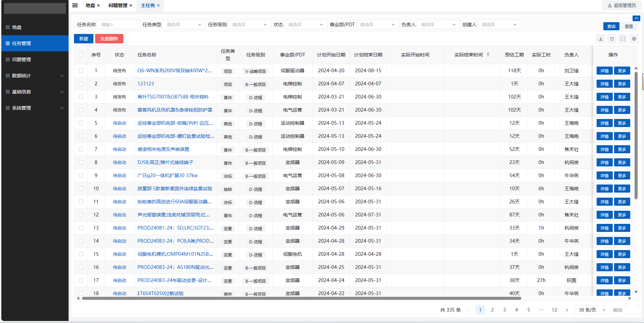Toggle the fullscreen table icon
Image resolution: width=644 pixels, height=323 pixels.
point(623,39)
